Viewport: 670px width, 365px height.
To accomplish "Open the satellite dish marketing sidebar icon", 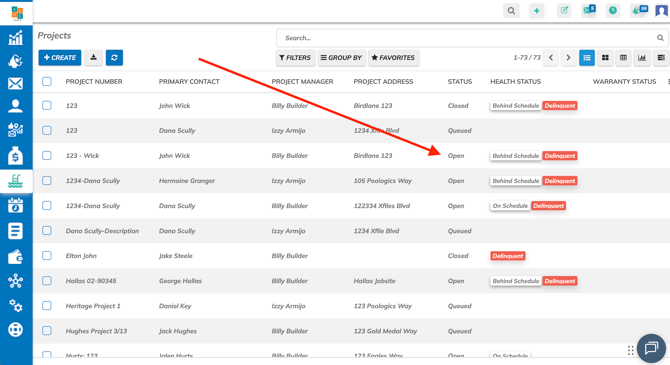I will (x=15, y=61).
